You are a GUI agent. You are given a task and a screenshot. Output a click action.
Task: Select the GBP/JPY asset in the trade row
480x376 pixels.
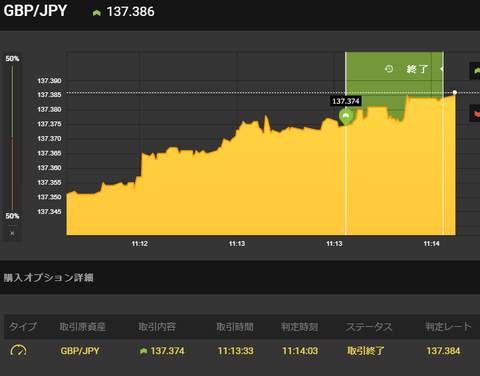tap(80, 351)
